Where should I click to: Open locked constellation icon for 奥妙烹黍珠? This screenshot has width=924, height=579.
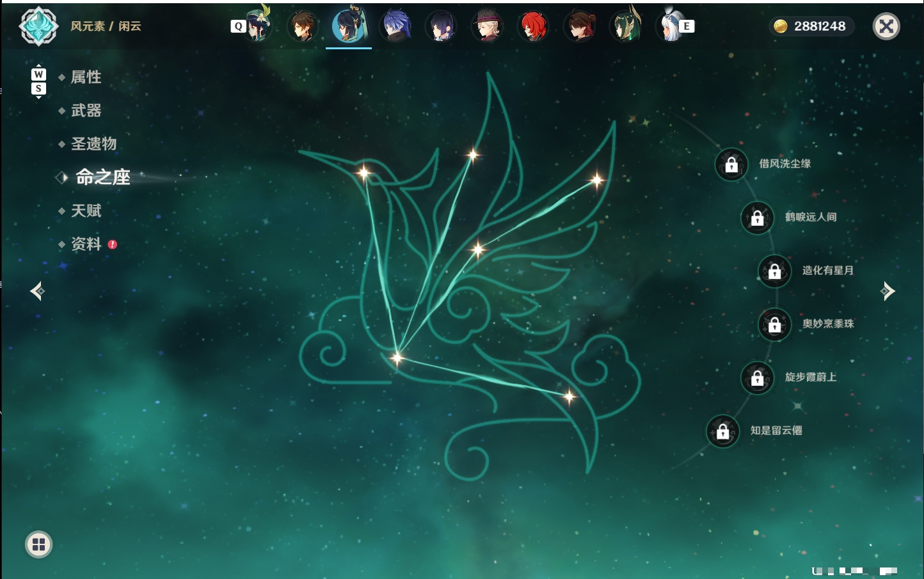[x=775, y=325]
